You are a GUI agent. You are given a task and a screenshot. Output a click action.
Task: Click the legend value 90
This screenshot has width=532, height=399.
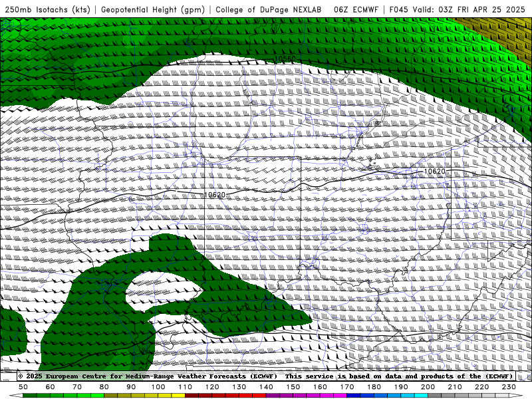[x=131, y=387]
